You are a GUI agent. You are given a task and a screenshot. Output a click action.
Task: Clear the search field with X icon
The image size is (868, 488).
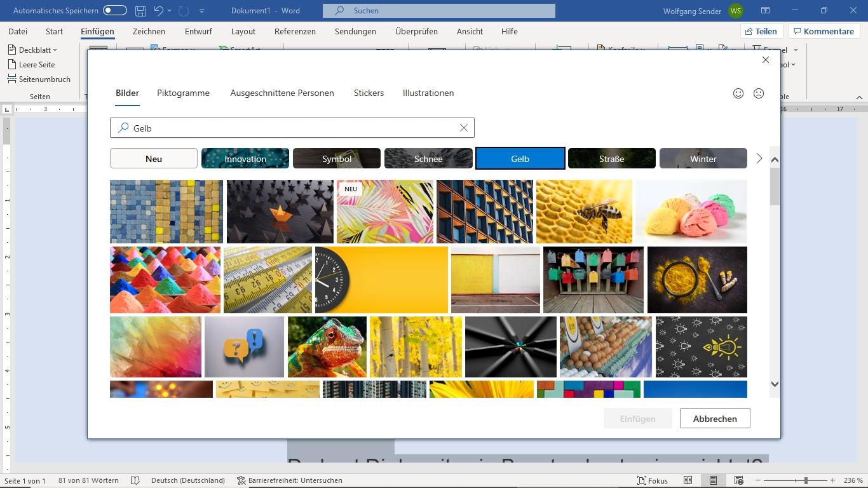pyautogui.click(x=464, y=128)
